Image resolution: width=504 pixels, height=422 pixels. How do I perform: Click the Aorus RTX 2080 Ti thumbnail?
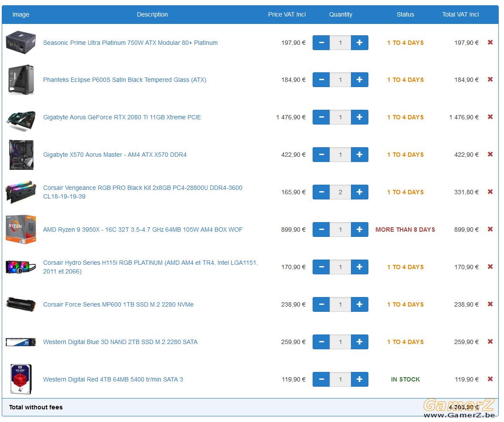(21, 121)
